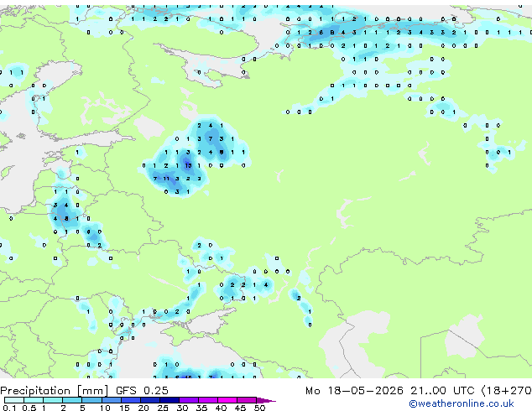Click the legend scale label '50'
Screen dimensions: 532x411
pyautogui.click(x=259, y=408)
